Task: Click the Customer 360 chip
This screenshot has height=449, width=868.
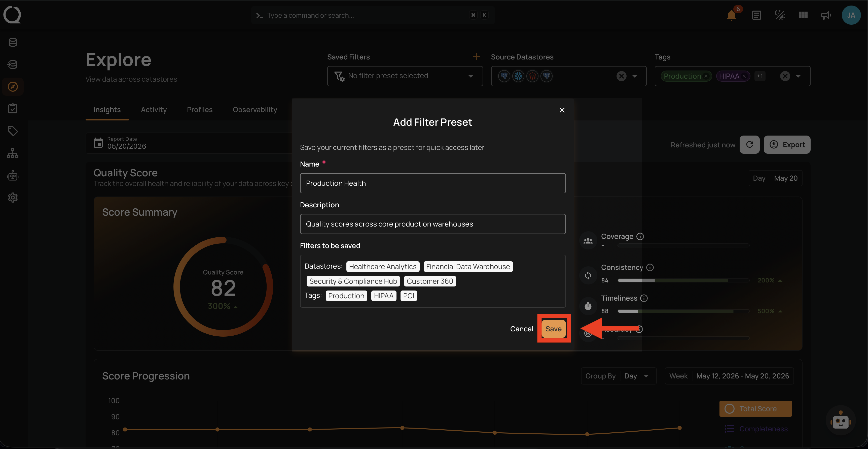Action: (430, 281)
